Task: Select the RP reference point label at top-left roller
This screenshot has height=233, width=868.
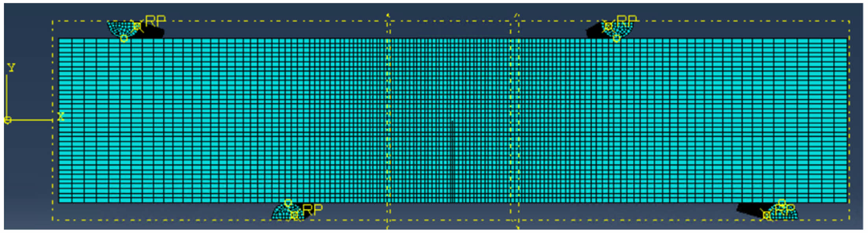Action: [x=155, y=21]
